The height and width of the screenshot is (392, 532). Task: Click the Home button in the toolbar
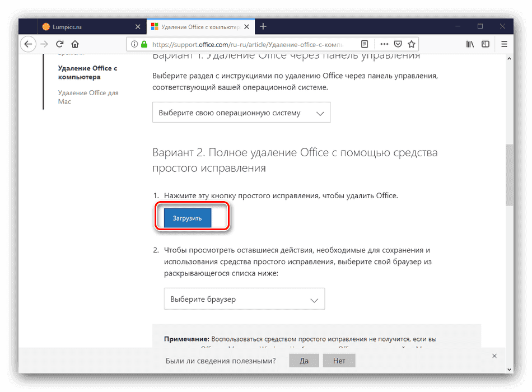coord(74,44)
